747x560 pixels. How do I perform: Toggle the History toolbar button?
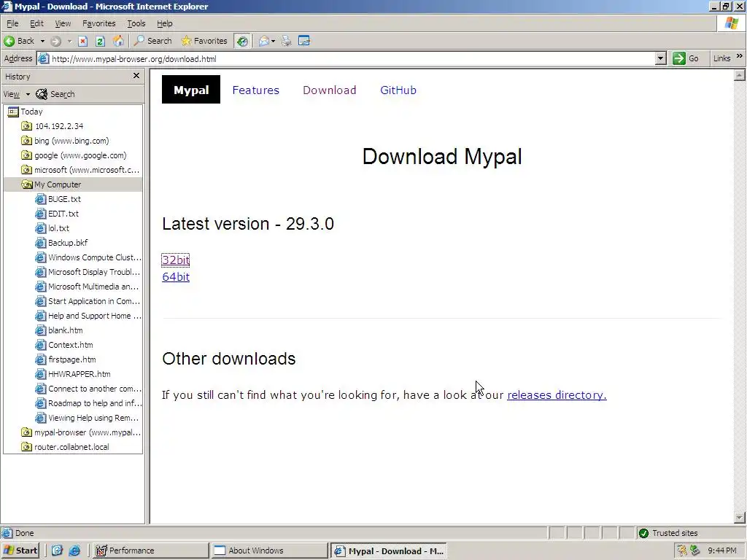coord(242,41)
